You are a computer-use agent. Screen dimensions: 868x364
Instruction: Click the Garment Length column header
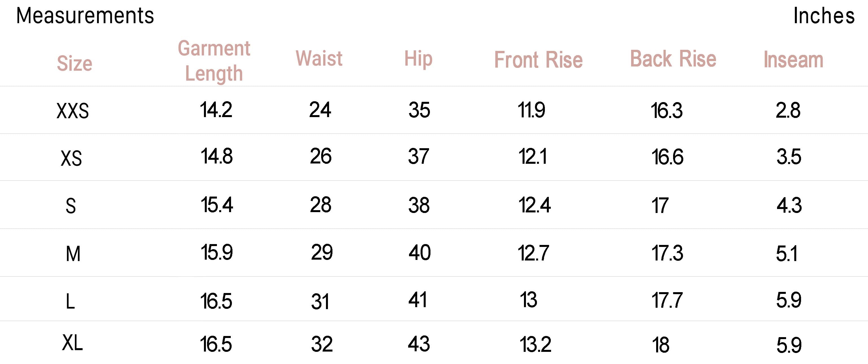click(x=214, y=61)
